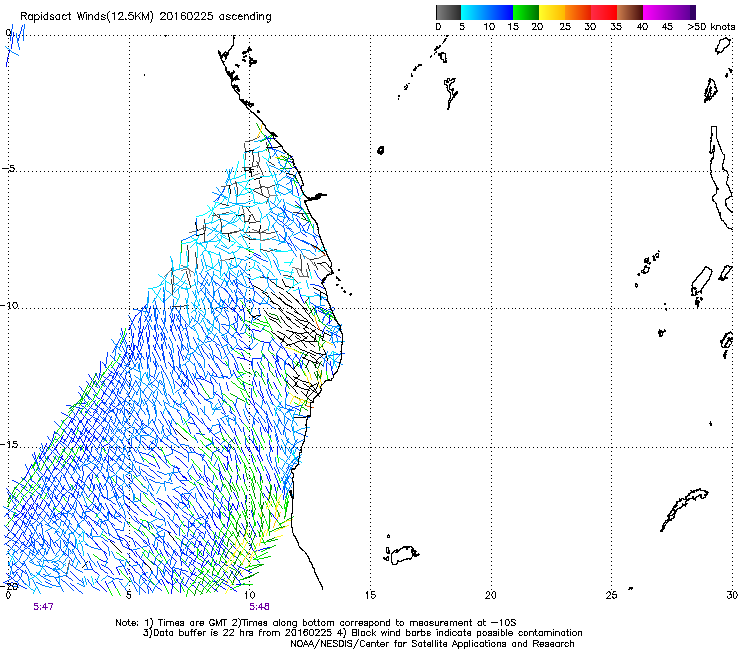
Task: Click the note line starting '3)Data buffer is 22 hrs'
Action: pyautogui.click(x=362, y=633)
